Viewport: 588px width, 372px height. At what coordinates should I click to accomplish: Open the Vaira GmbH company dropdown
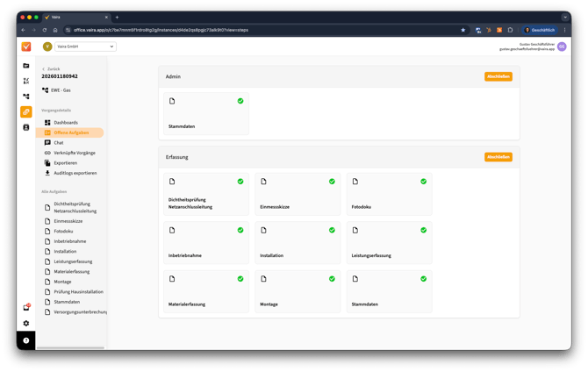tap(85, 46)
